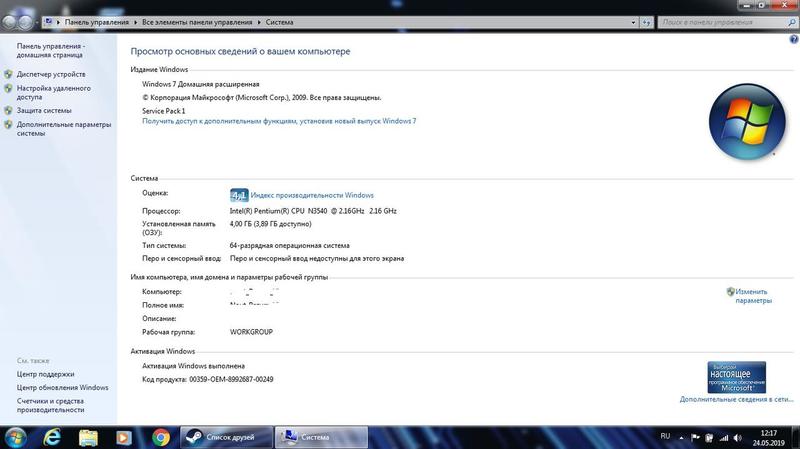Open Windows Media Player taskbar icon
Viewport: 800px width, 449px height.
click(x=124, y=438)
